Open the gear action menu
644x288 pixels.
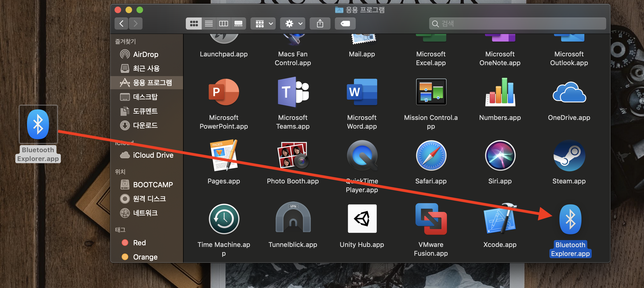(293, 24)
